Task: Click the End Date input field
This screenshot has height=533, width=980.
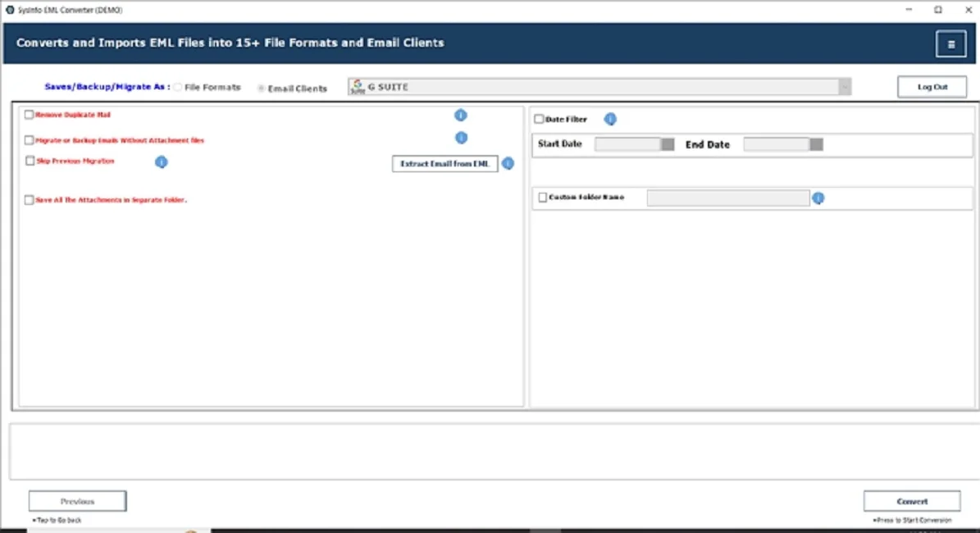Action: click(x=777, y=144)
